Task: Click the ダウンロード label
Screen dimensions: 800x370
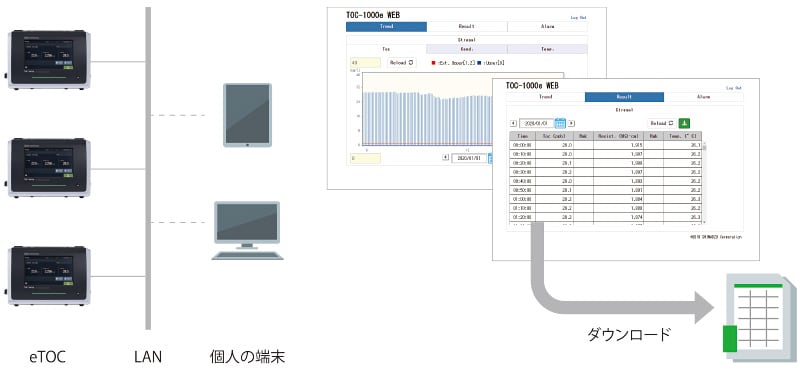Action: (629, 335)
